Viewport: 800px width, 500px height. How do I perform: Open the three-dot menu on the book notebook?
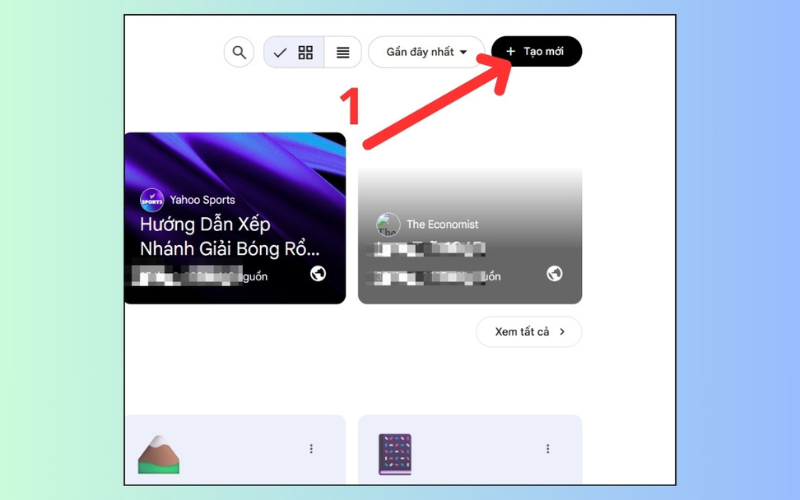[x=548, y=448]
